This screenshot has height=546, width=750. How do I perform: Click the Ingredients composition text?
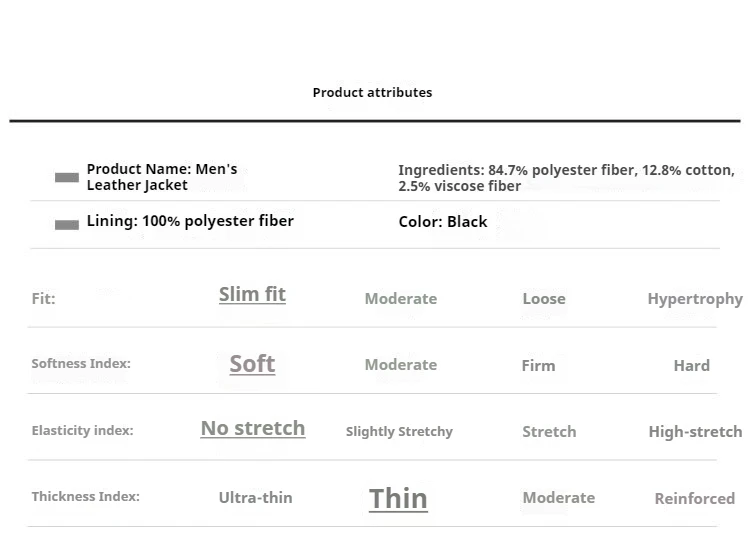tap(566, 177)
